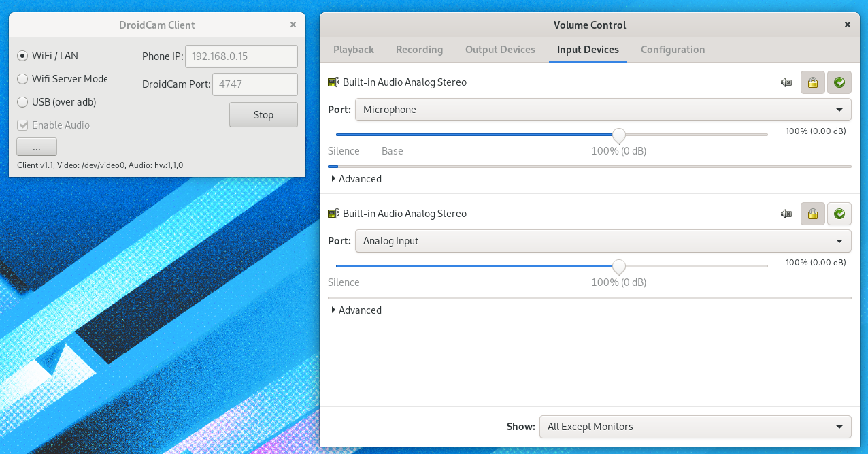Set Analog Input device as fallback

point(839,214)
